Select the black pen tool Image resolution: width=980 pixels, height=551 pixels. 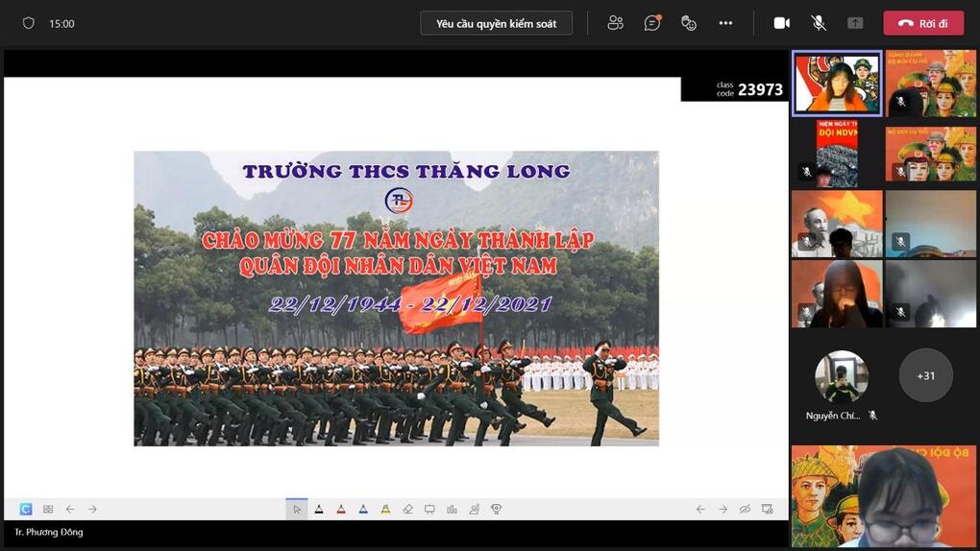point(319,509)
